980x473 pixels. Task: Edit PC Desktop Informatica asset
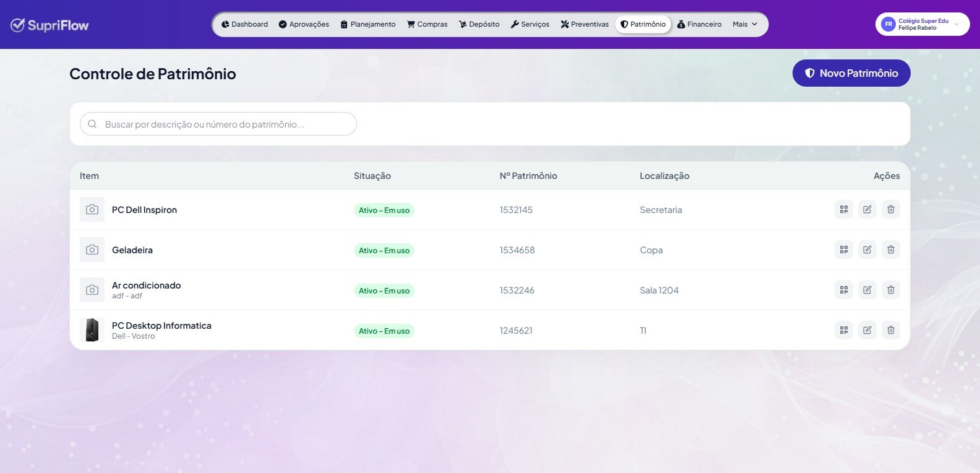tap(867, 330)
